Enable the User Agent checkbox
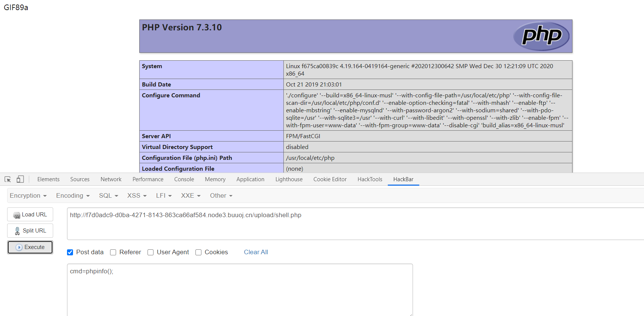 tap(151, 252)
